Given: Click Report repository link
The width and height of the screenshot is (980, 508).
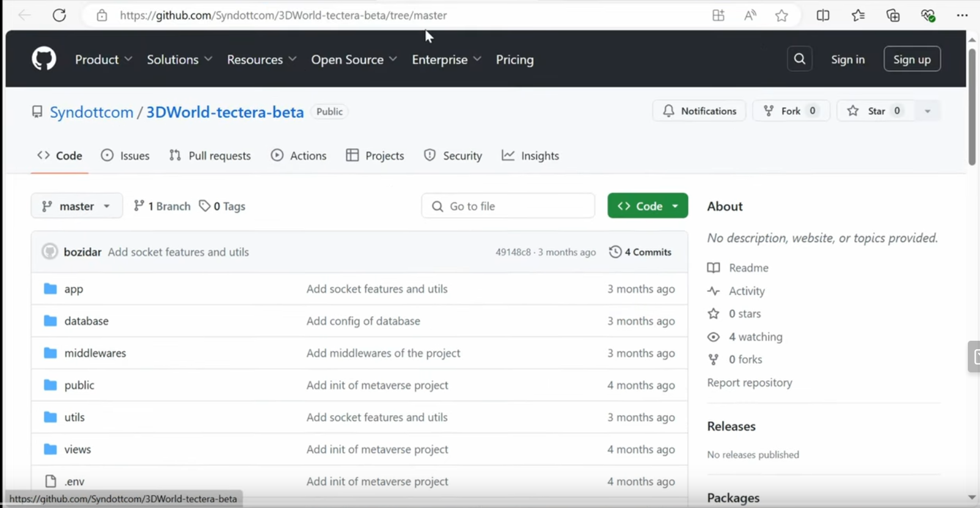Looking at the screenshot, I should click(x=750, y=383).
